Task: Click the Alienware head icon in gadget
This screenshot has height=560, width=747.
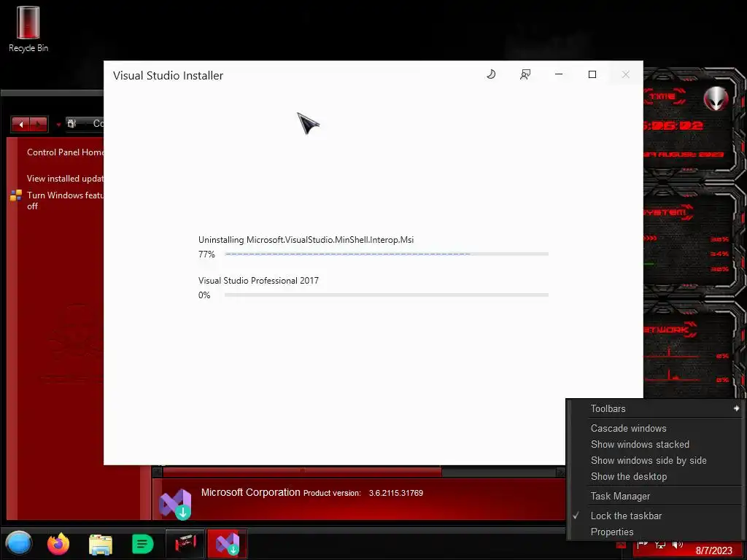Action: point(716,99)
